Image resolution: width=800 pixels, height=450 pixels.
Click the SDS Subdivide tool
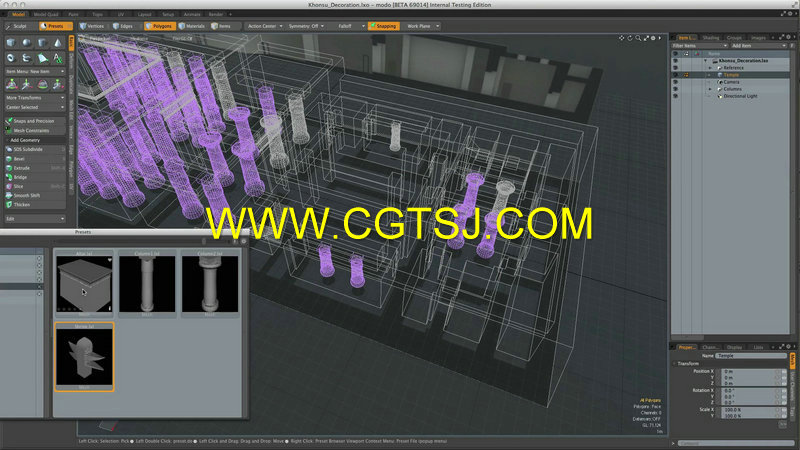[35, 149]
